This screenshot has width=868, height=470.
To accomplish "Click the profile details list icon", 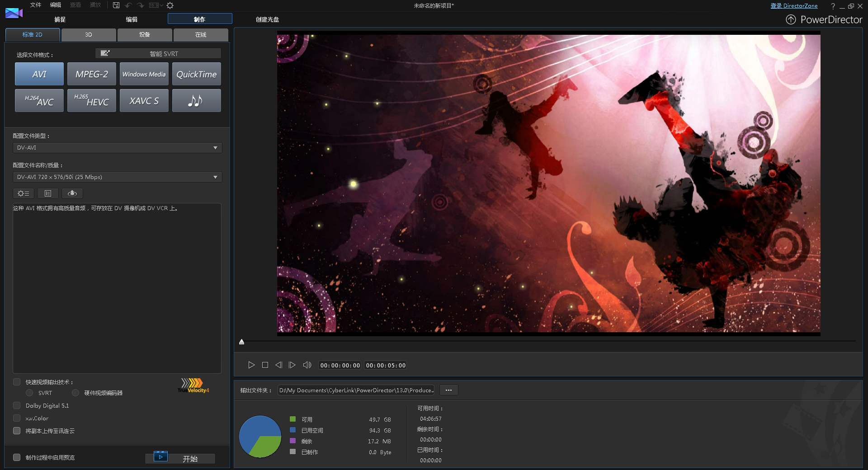I will coord(48,193).
